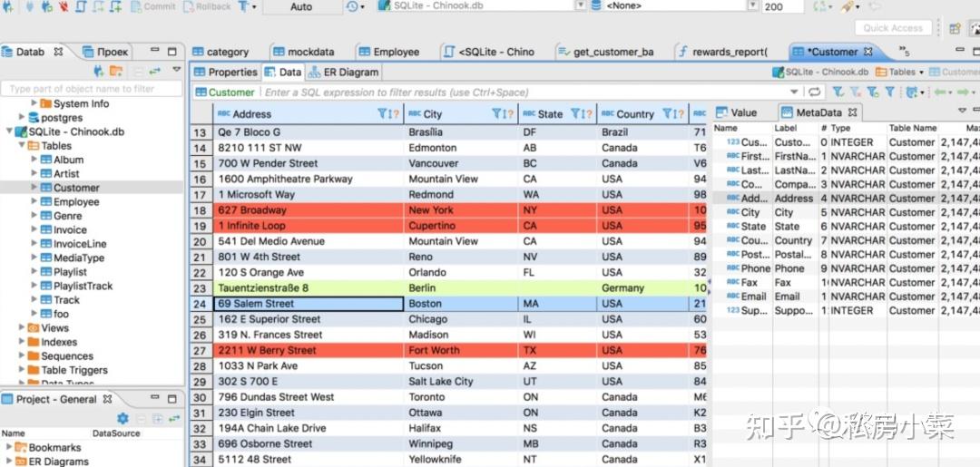Viewport: 980px width, 467px height.
Task: Click the Create folder icon in navigator toolbar
Action: (x=115, y=71)
